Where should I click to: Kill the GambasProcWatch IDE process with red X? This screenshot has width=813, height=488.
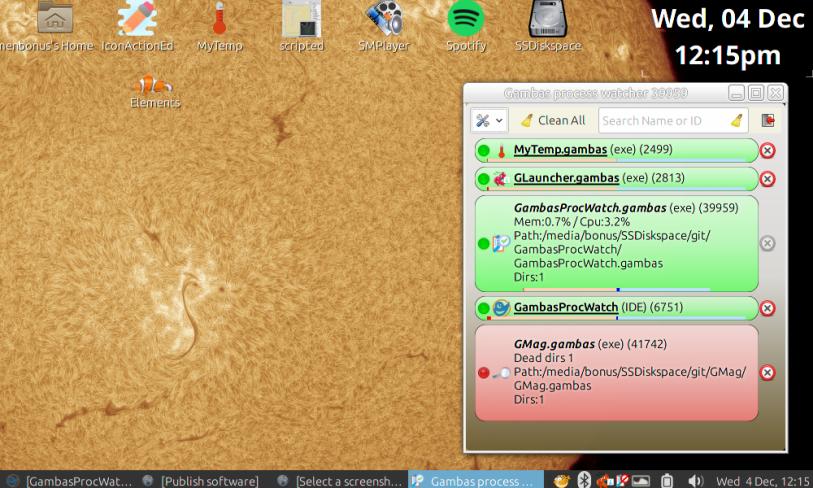[767, 308]
